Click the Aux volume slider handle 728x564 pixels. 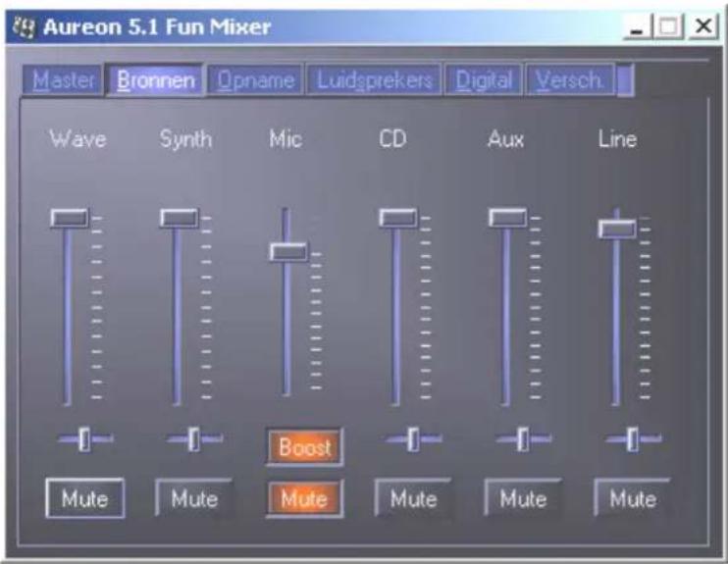(x=507, y=218)
